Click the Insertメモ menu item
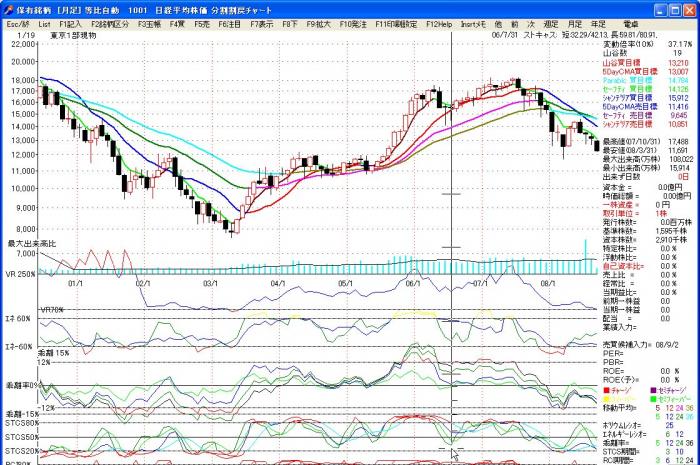 [x=473, y=24]
